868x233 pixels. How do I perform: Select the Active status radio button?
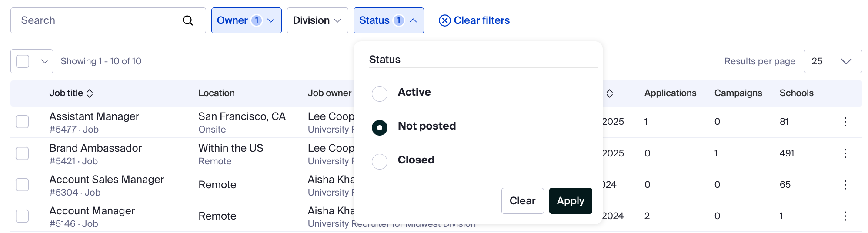380,93
